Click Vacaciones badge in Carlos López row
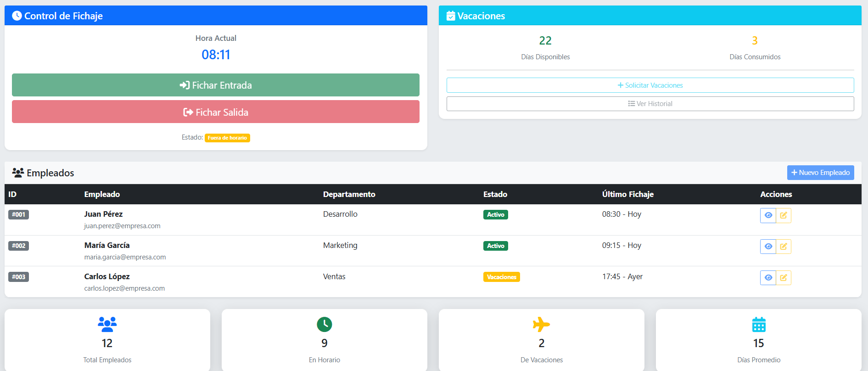 502,277
